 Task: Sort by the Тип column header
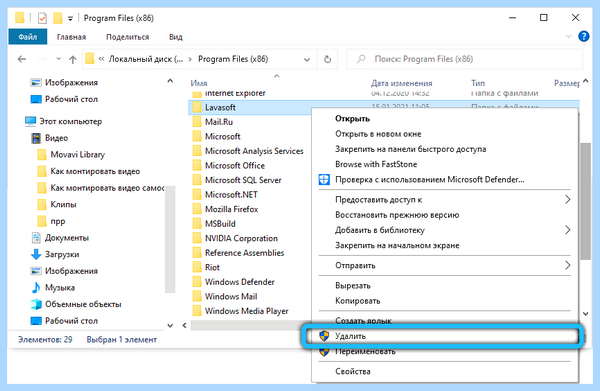(478, 83)
